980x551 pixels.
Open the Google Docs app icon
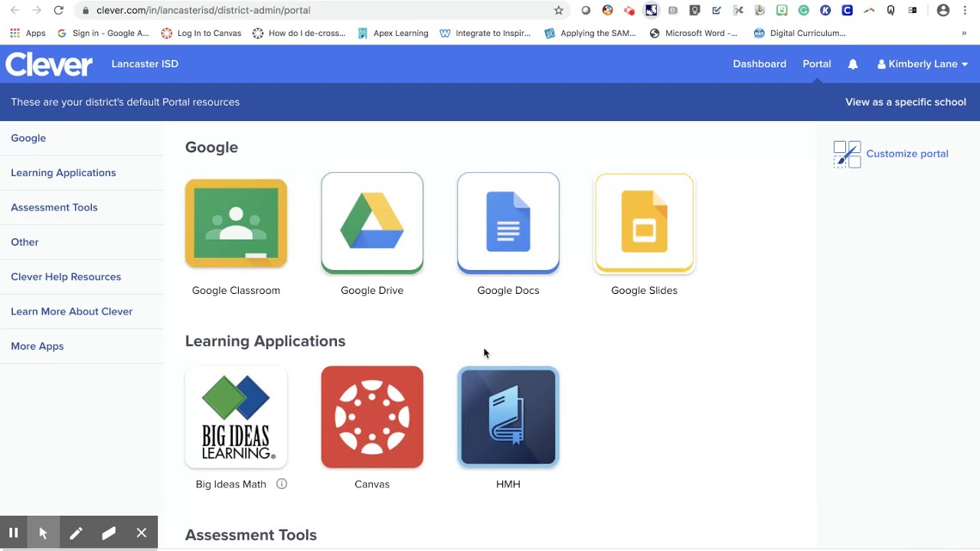tap(508, 223)
